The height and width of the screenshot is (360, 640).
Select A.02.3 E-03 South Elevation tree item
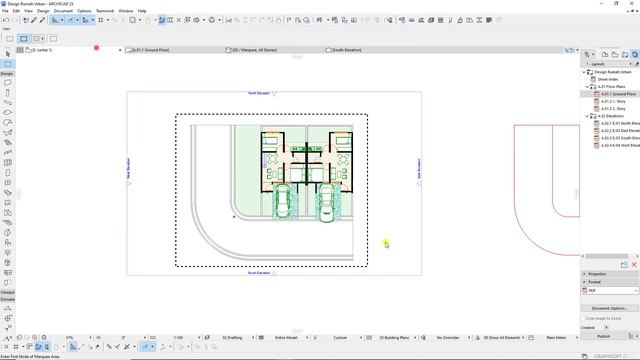pos(620,138)
